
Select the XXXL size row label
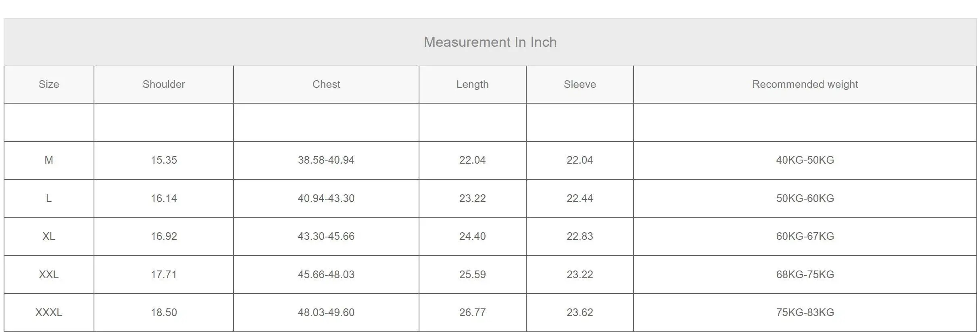point(49,312)
